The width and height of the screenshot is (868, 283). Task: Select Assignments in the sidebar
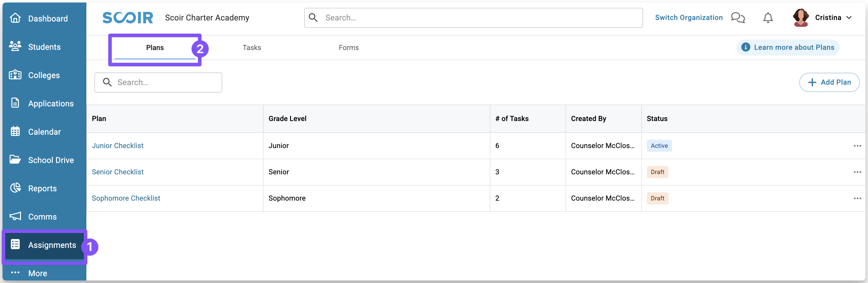(x=44, y=245)
